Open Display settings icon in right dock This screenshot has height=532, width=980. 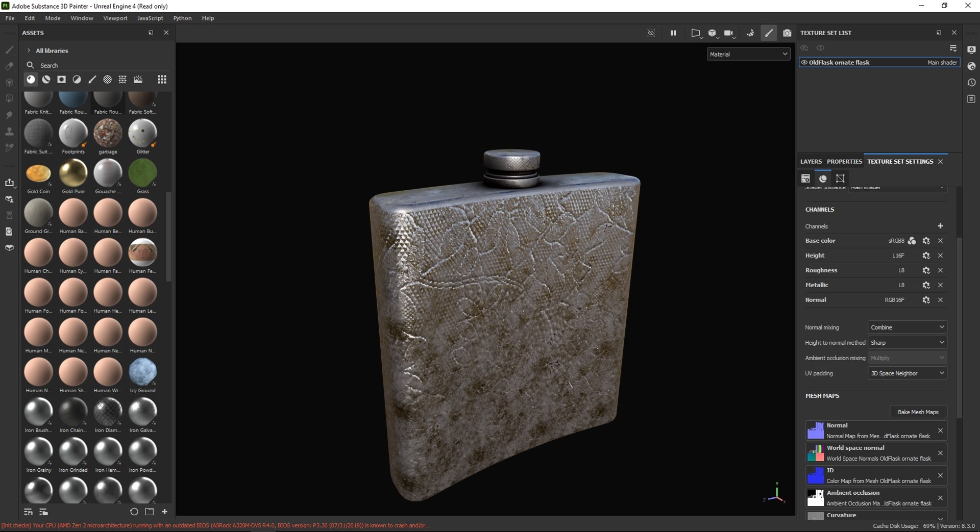(971, 49)
